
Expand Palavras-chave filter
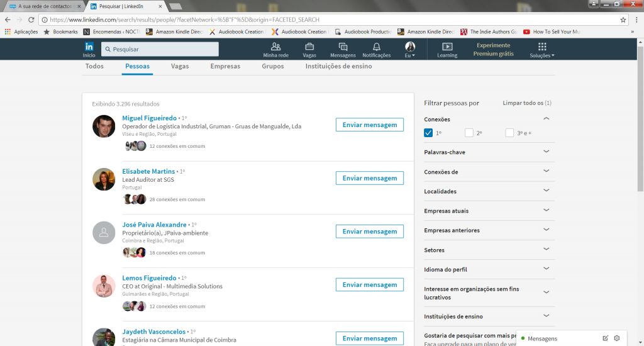point(547,152)
